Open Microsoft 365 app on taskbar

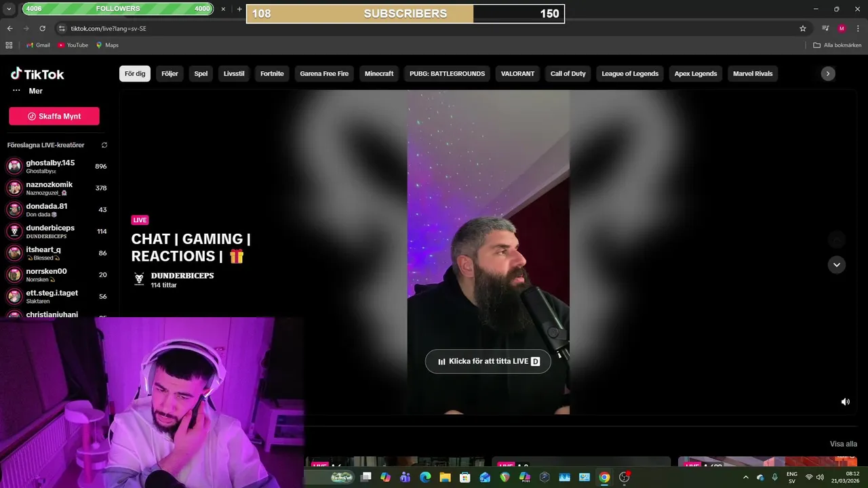pos(525,477)
